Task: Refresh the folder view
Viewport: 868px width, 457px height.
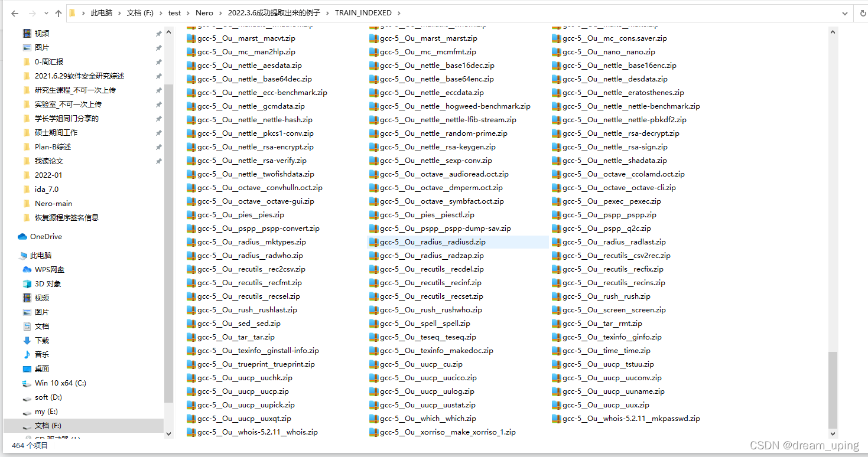Action: [x=863, y=13]
